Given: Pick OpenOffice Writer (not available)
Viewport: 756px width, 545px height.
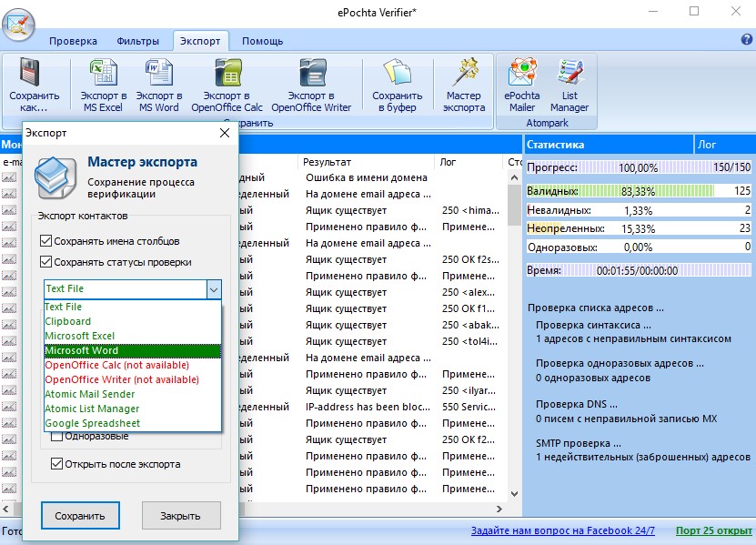Looking at the screenshot, I should click(133, 379).
